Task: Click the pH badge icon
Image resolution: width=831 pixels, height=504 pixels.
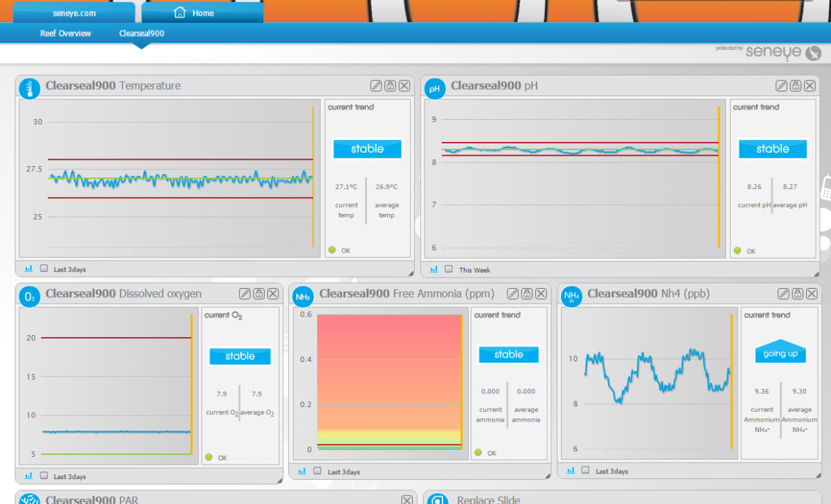Action: tap(435, 89)
